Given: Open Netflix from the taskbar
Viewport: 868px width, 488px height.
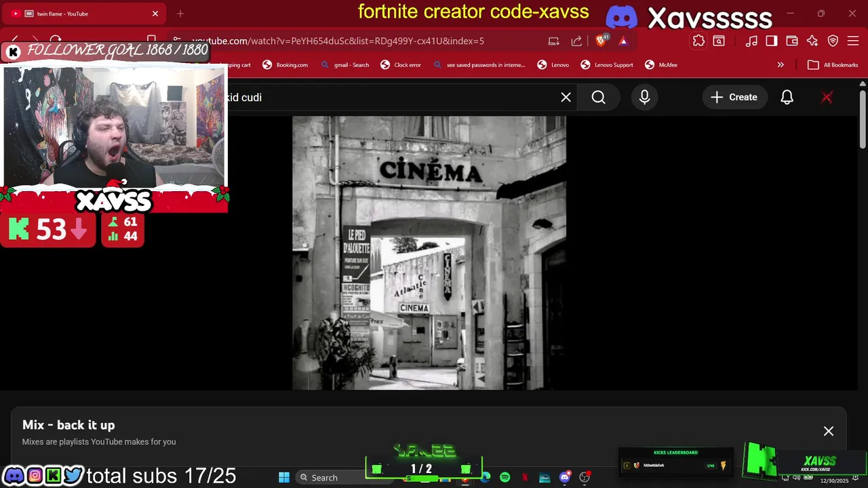Looking at the screenshot, I should 525,478.
